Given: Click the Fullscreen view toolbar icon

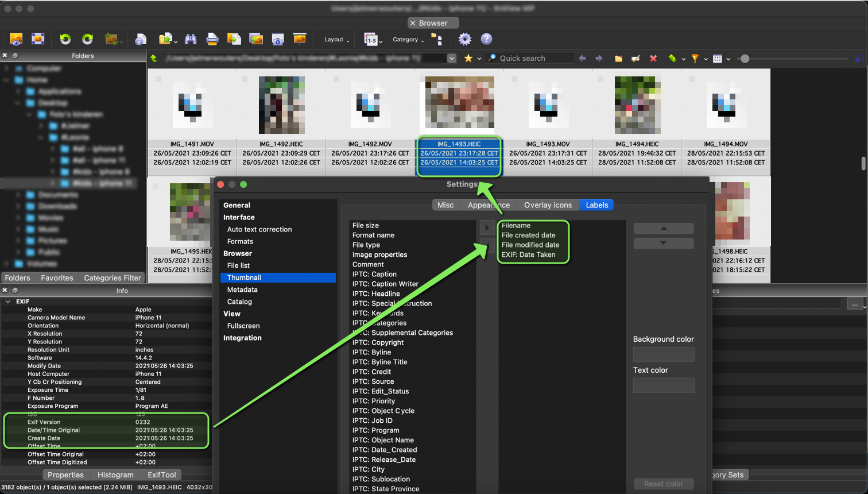Looking at the screenshot, I should click(x=38, y=39).
